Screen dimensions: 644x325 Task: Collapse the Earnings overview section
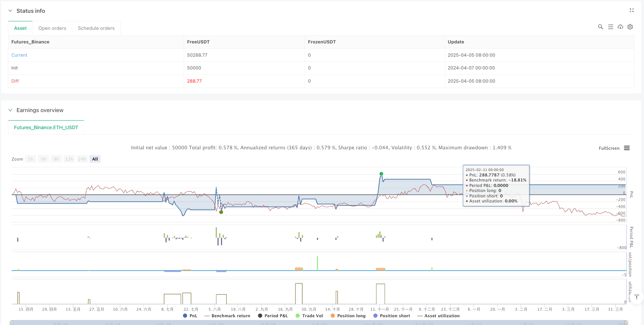10,110
